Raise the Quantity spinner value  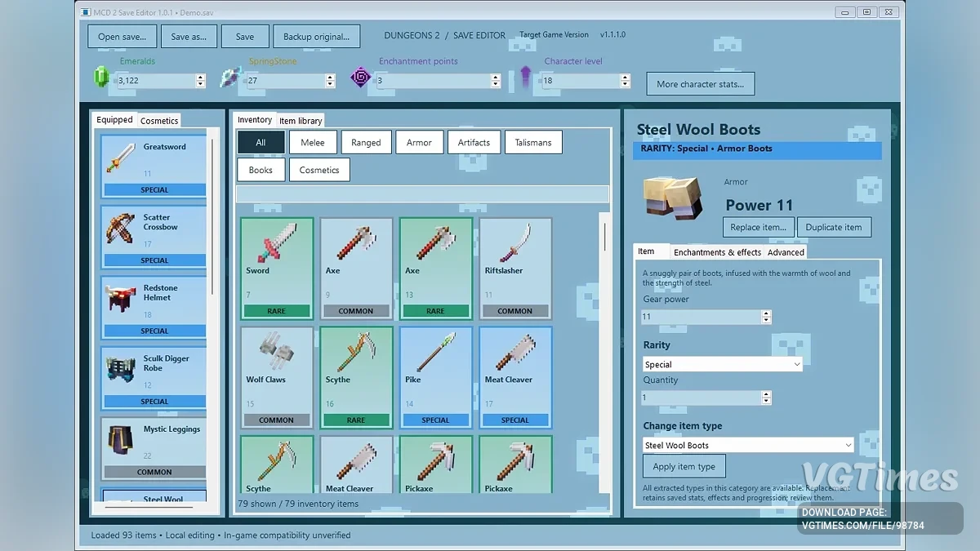[766, 394]
